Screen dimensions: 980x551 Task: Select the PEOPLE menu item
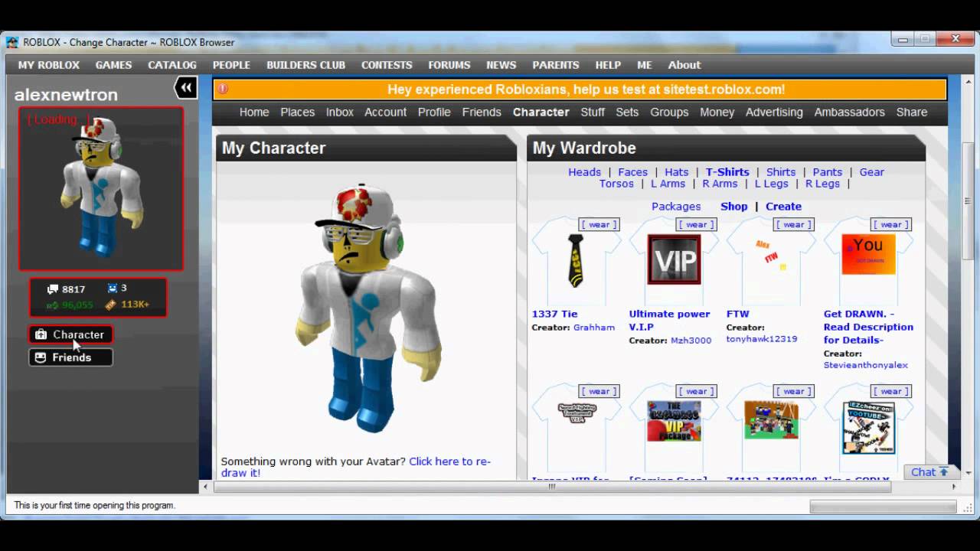coord(231,65)
